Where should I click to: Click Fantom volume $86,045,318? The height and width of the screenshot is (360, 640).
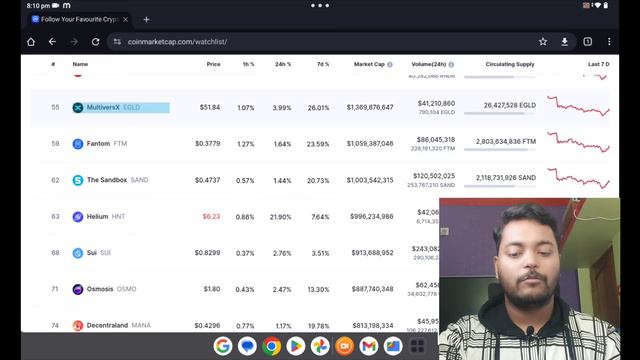436,140
